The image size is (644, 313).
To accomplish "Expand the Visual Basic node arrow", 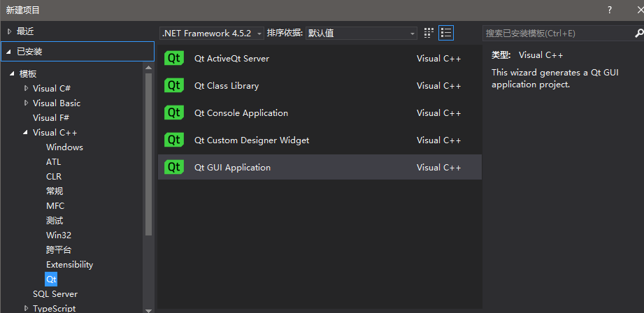I will (x=27, y=103).
